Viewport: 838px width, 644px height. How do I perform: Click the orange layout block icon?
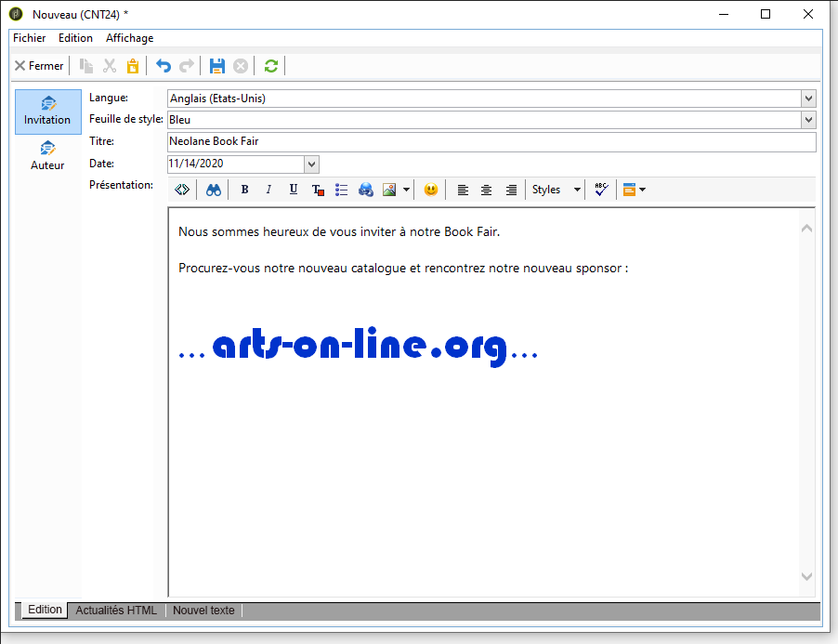[x=630, y=190]
